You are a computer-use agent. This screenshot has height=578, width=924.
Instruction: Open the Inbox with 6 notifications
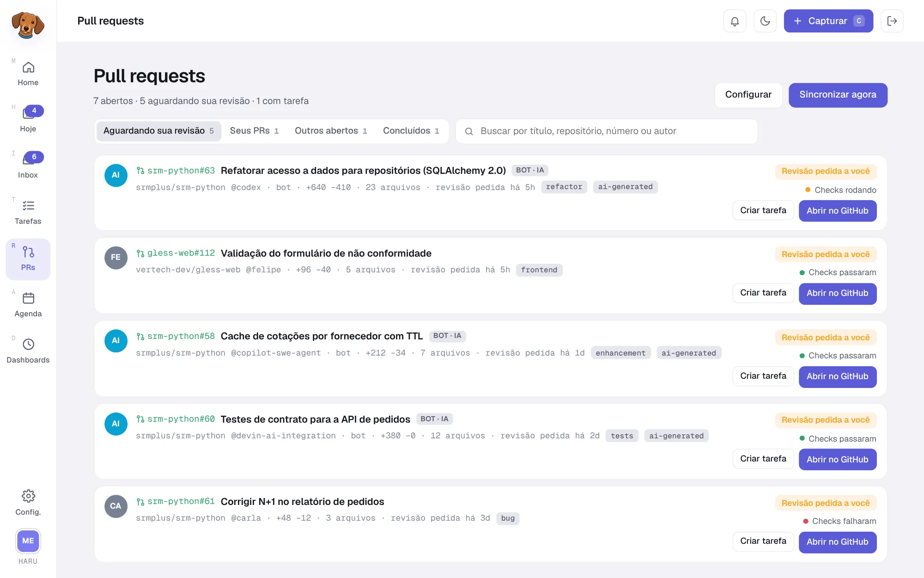pyautogui.click(x=28, y=166)
